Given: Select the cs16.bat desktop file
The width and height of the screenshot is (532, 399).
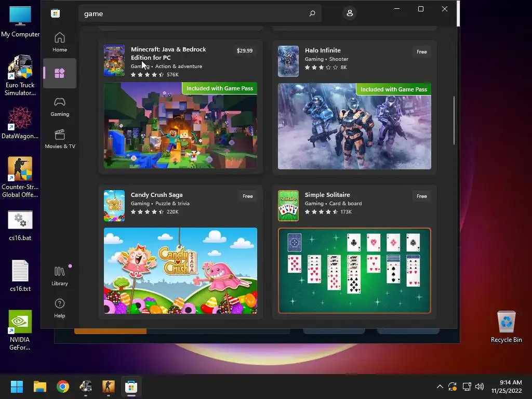Looking at the screenshot, I should tap(20, 225).
